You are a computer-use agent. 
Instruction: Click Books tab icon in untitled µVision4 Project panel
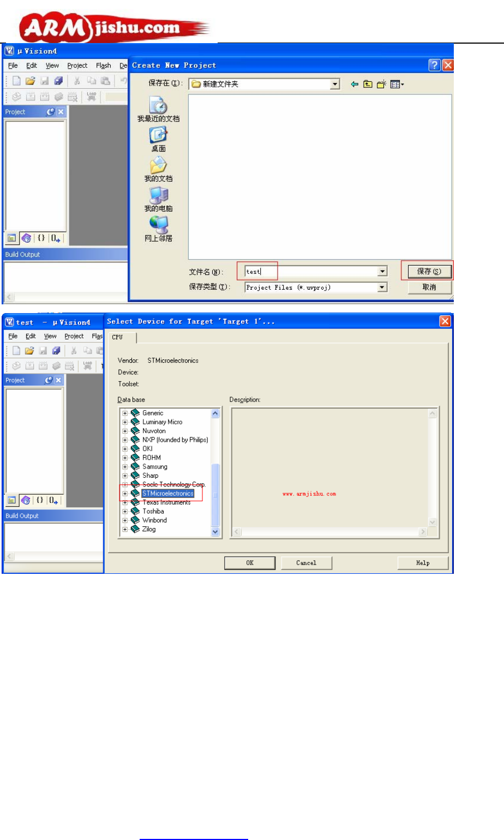tap(26, 238)
